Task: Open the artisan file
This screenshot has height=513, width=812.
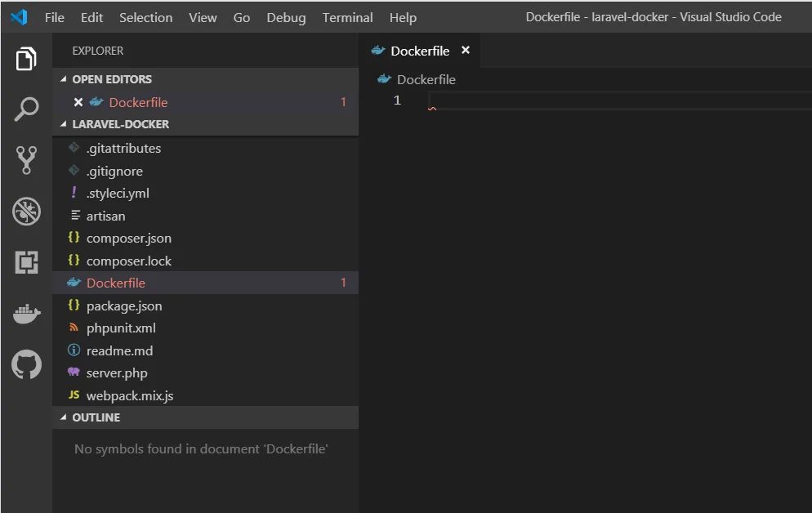Action: (x=206, y=216)
